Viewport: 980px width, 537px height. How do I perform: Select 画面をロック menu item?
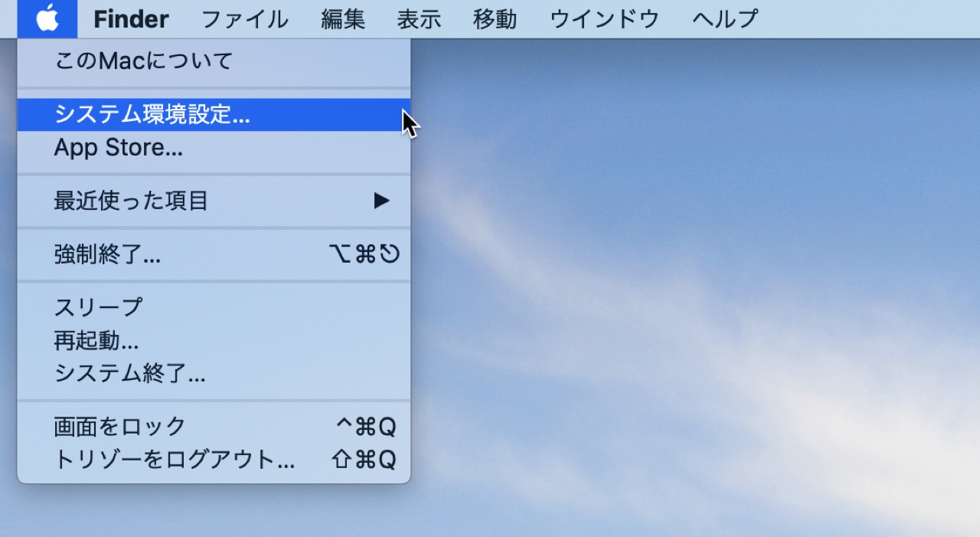(x=214, y=427)
